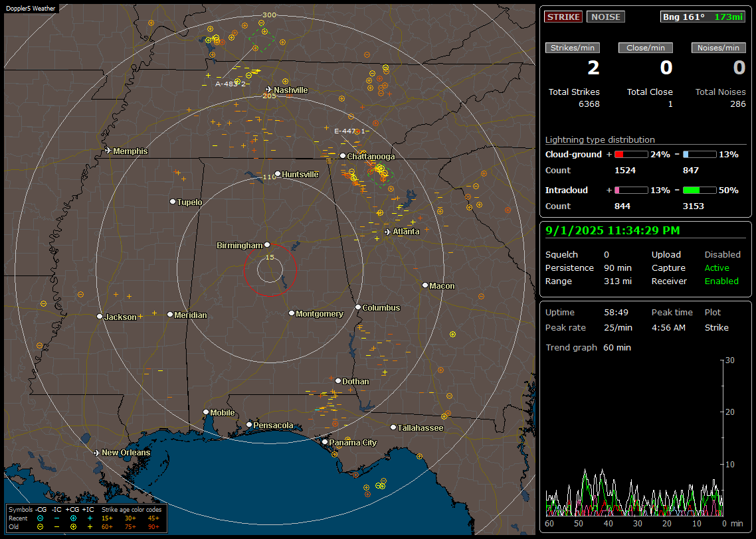
Task: Click the Recent +CG cyan crossed-circle legend symbol
Action: 73,518
